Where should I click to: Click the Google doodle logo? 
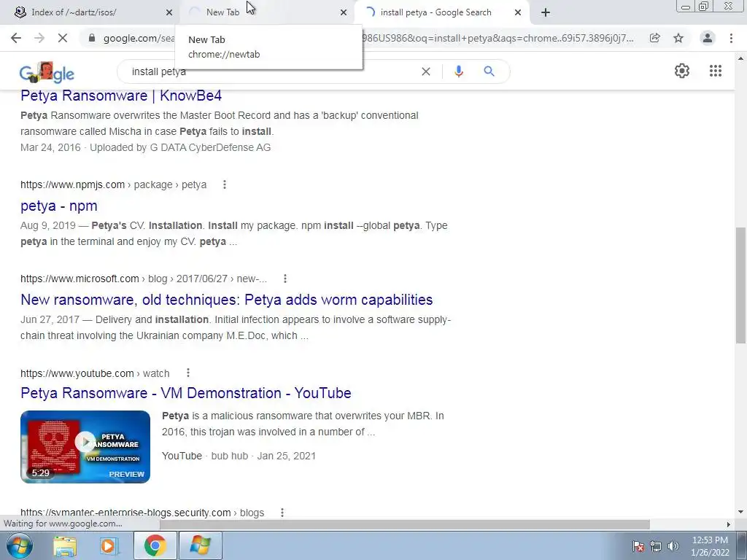coord(47,72)
